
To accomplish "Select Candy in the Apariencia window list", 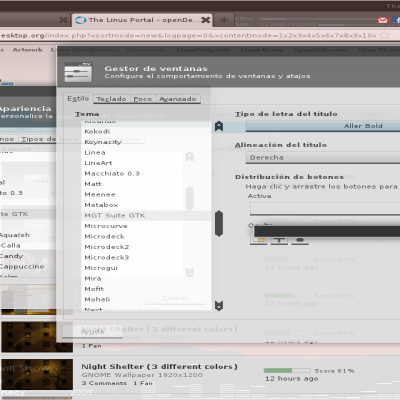I will coord(12,256).
